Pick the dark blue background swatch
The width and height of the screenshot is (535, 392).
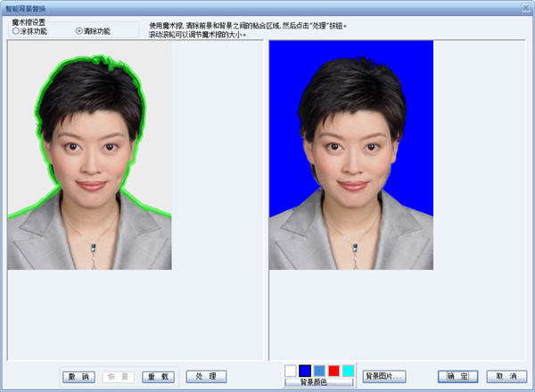point(305,370)
